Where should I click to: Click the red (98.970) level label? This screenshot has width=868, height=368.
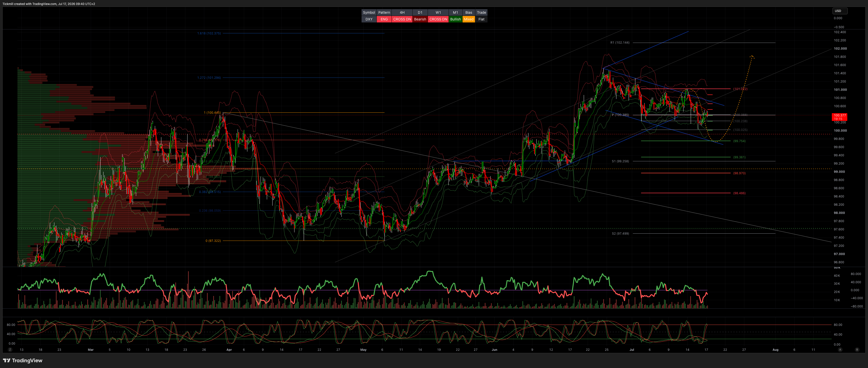(739, 173)
